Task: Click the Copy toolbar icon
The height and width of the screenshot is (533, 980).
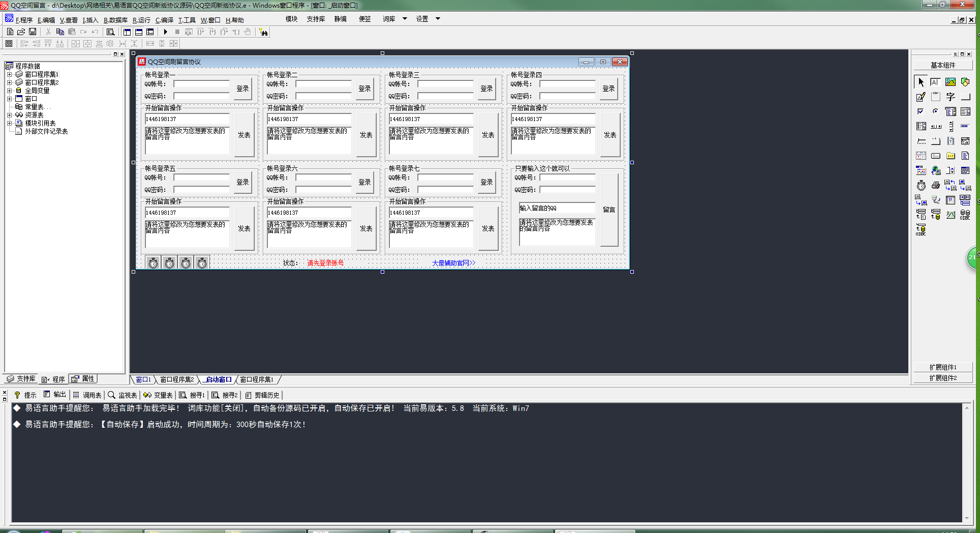Action: [x=60, y=32]
